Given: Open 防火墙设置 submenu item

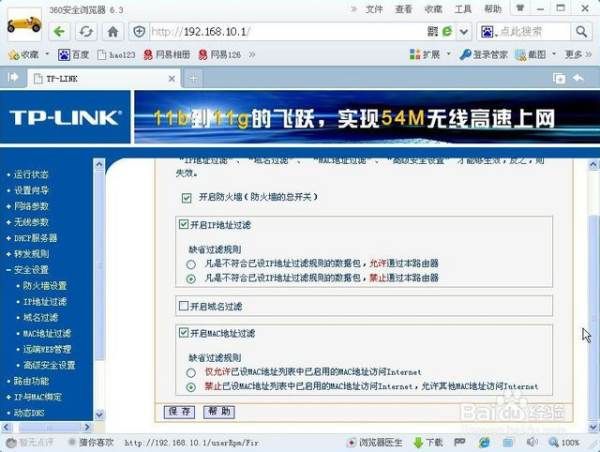Looking at the screenshot, I should [45, 286].
